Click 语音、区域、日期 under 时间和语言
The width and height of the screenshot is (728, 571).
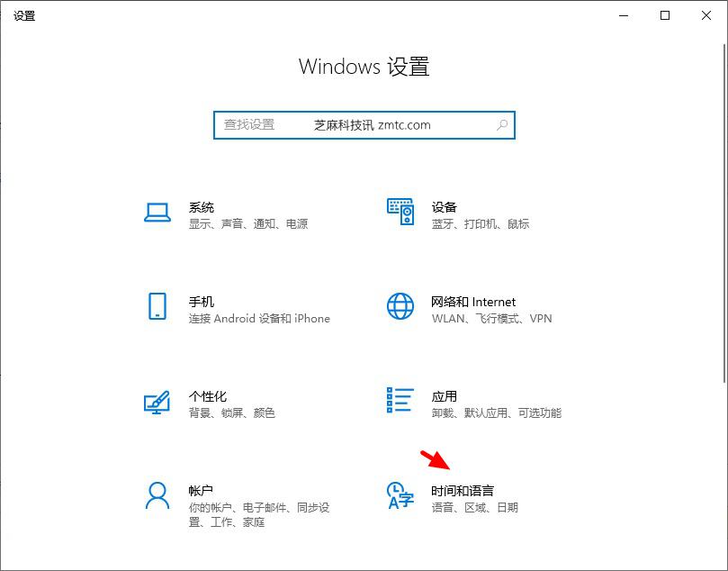[477, 507]
